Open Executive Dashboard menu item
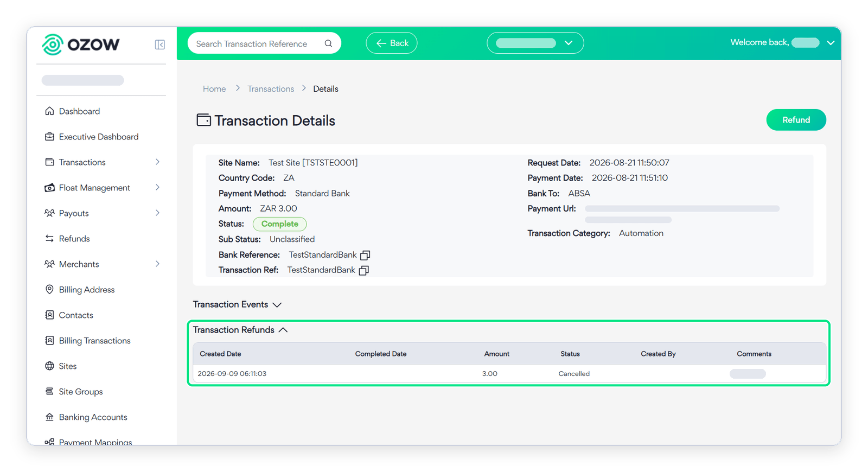Screen dimensions: 868x472 [99, 137]
